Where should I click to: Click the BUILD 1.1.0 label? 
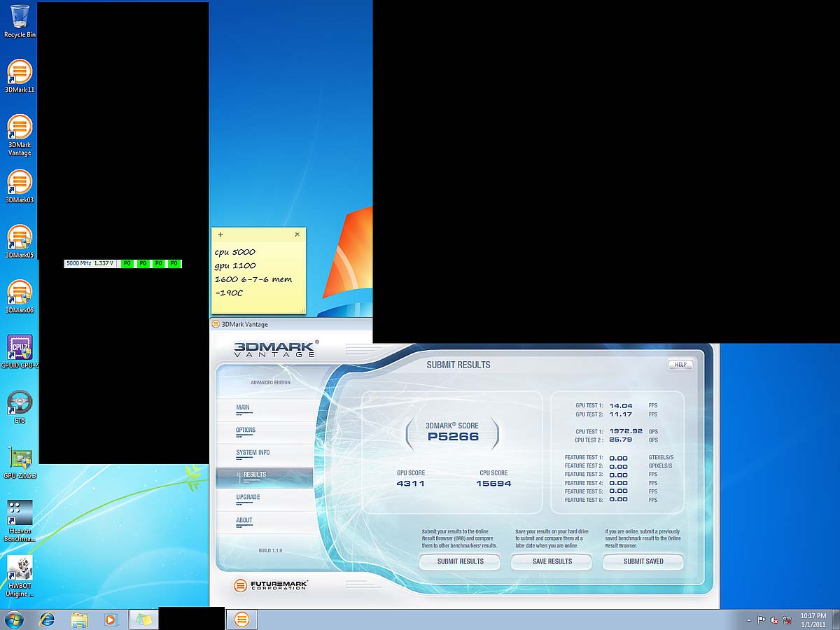point(270,551)
